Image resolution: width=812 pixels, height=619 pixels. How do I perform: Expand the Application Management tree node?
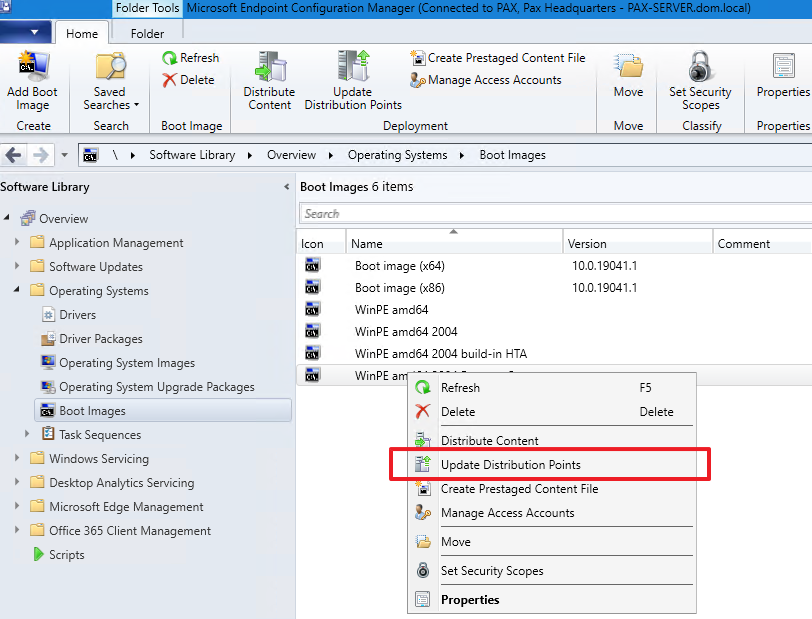tap(17, 243)
